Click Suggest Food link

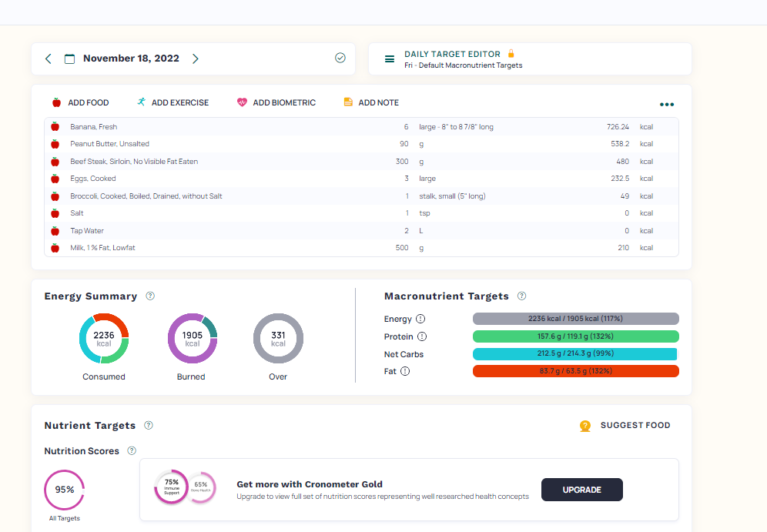tap(635, 426)
